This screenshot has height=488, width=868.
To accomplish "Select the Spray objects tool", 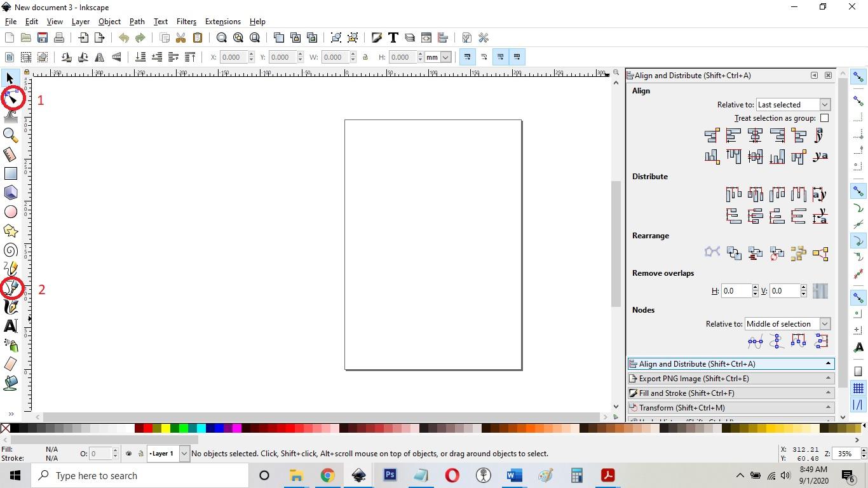I will coord(10,345).
